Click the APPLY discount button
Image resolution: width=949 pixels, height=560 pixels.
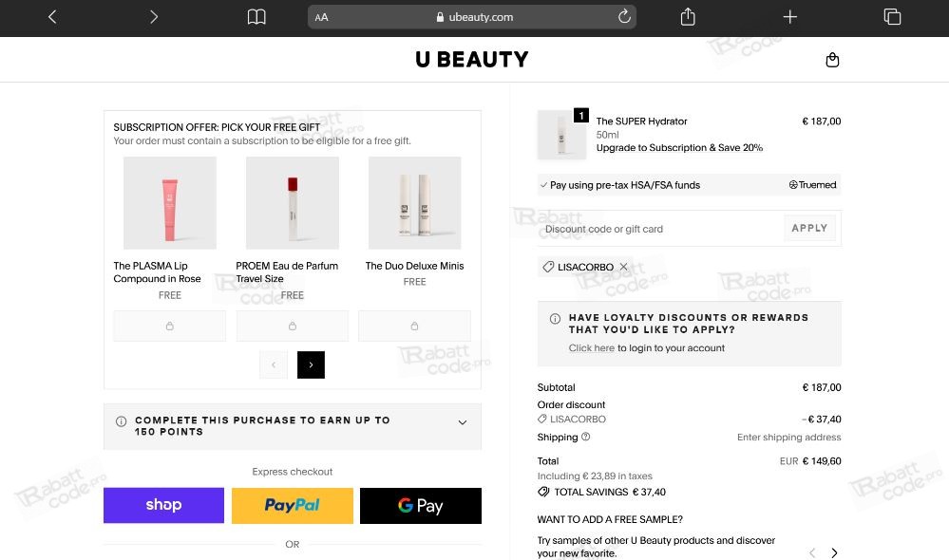pyautogui.click(x=809, y=228)
